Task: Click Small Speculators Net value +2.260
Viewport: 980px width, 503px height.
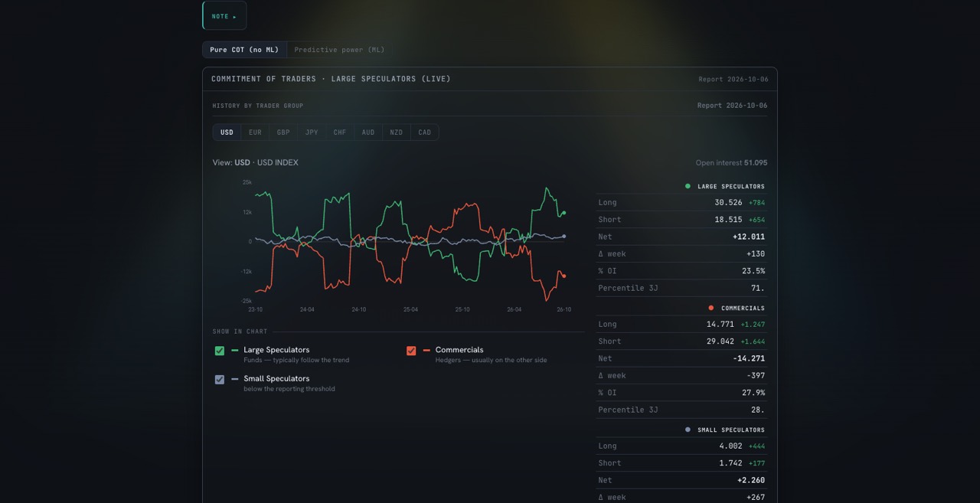Action: 751,481
